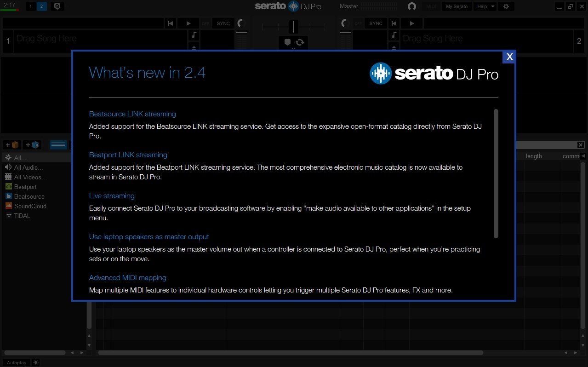Click the What's new dialog scrollbar
Screen dimensions: 588x367
point(496,173)
